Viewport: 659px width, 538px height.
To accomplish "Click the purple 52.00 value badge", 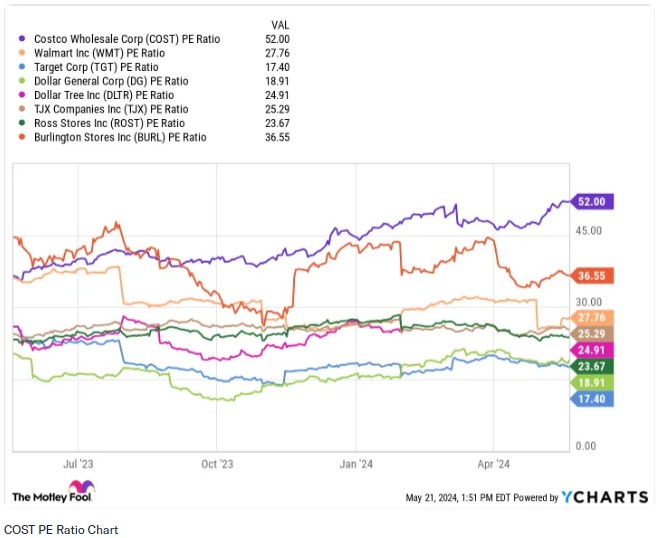I will pyautogui.click(x=591, y=201).
